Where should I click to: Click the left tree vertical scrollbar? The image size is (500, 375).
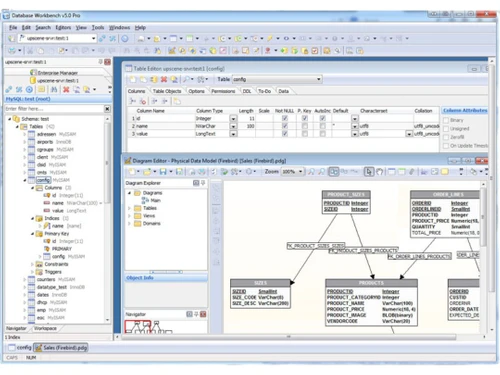[x=107, y=163]
